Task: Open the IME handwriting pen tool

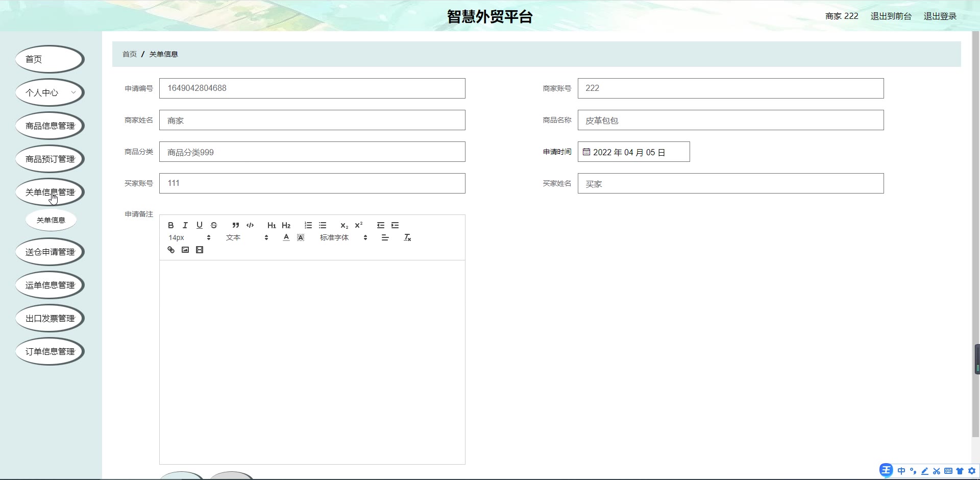Action: (925, 471)
